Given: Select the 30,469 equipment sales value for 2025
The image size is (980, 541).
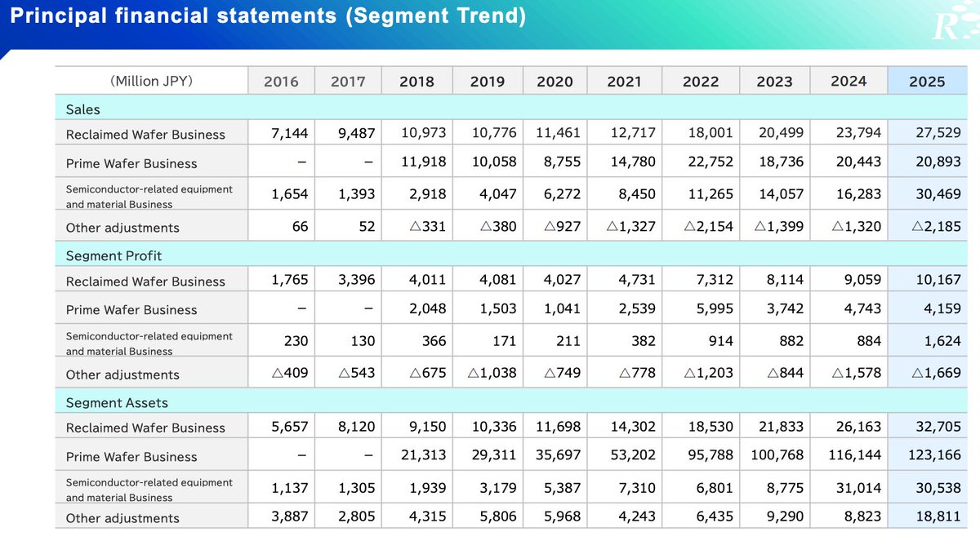Looking at the screenshot, I should [938, 195].
